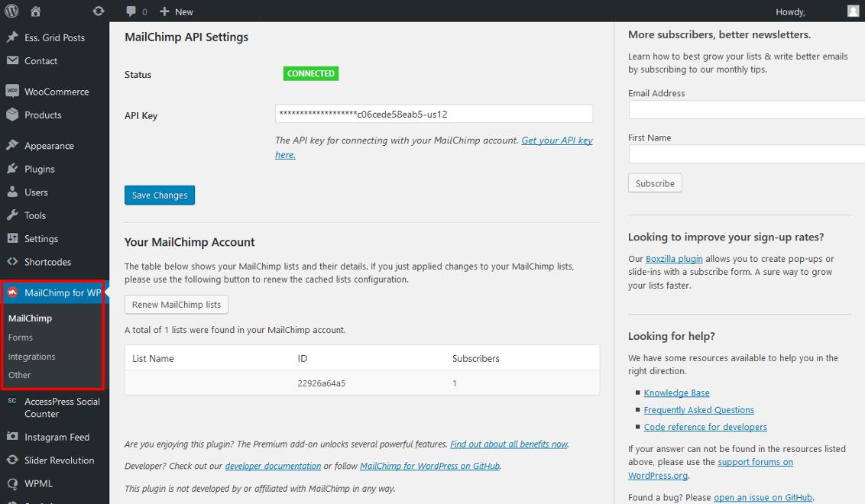Select the Integrations submenu item
The width and height of the screenshot is (865, 504).
pyautogui.click(x=32, y=357)
